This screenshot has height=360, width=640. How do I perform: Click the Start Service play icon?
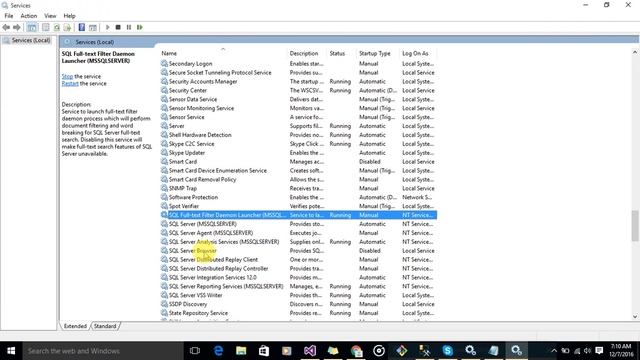[107, 27]
